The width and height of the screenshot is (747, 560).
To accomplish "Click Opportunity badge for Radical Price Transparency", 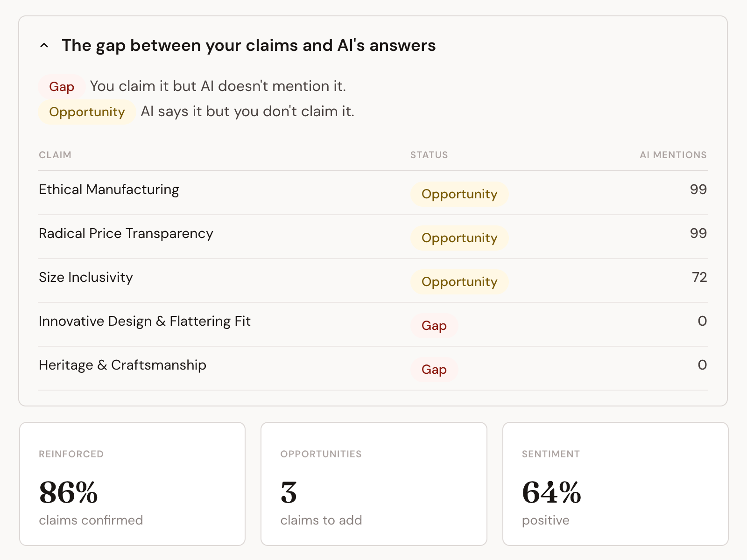I will point(459,238).
